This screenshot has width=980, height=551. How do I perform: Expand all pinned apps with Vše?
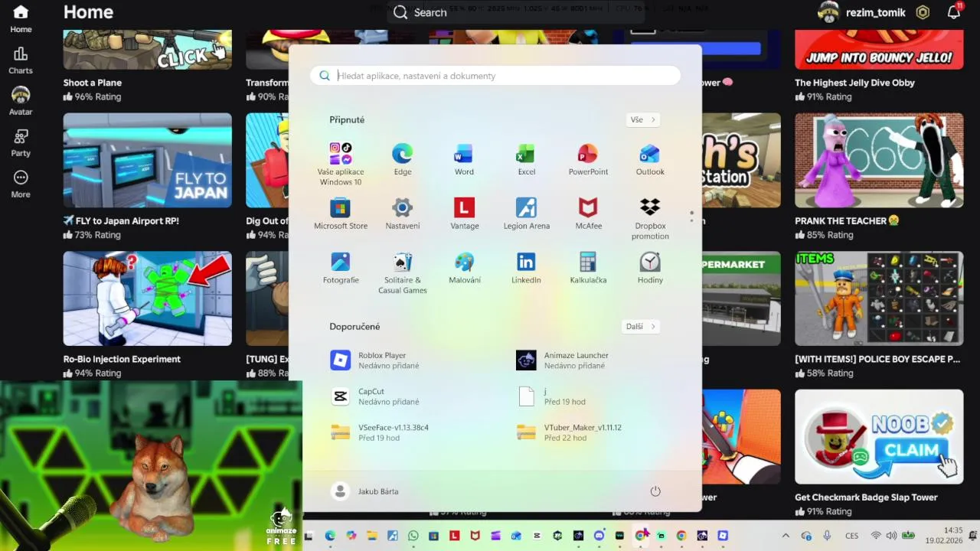[x=643, y=120]
